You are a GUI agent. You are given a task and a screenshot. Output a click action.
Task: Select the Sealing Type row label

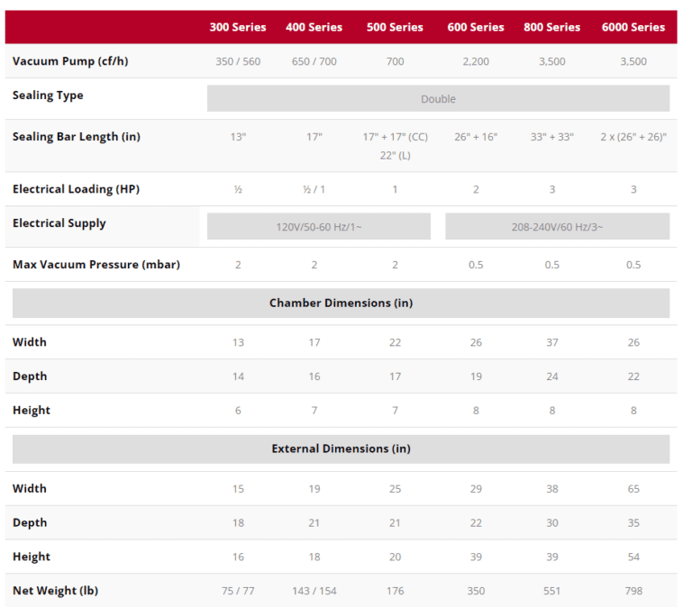(48, 95)
